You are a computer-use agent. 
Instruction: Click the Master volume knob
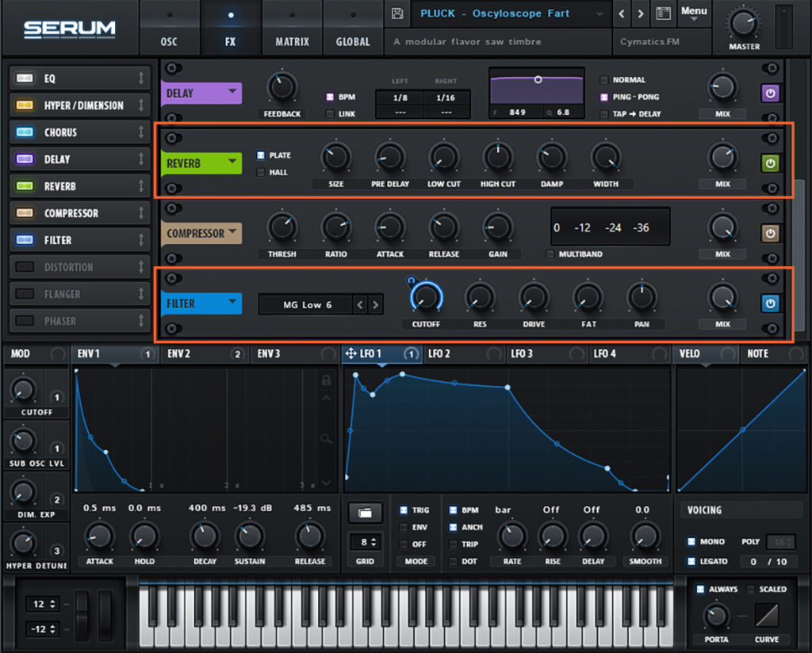(x=744, y=23)
